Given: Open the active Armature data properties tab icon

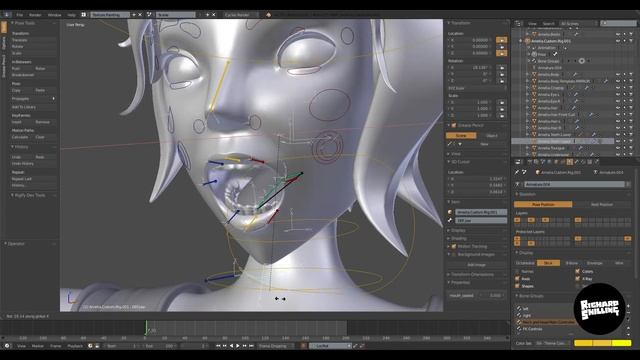Looking at the screenshot, I should click(569, 162).
